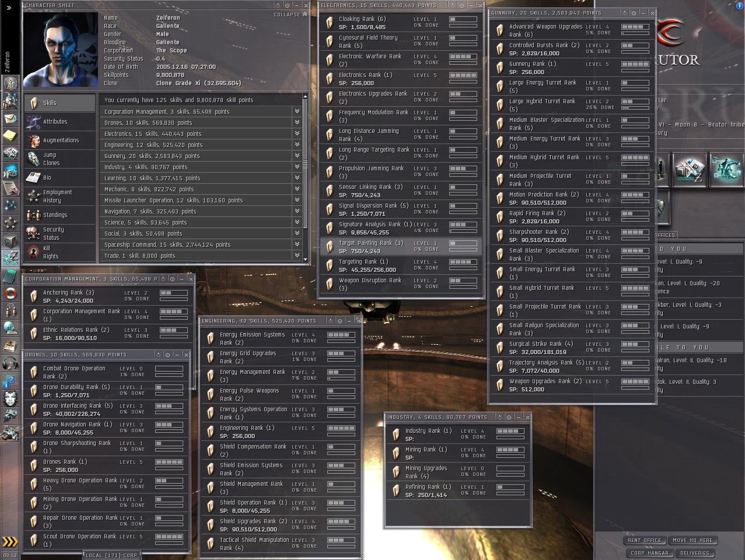Click the Cloaking skill book icon
745x560 pixels.
[x=330, y=23]
